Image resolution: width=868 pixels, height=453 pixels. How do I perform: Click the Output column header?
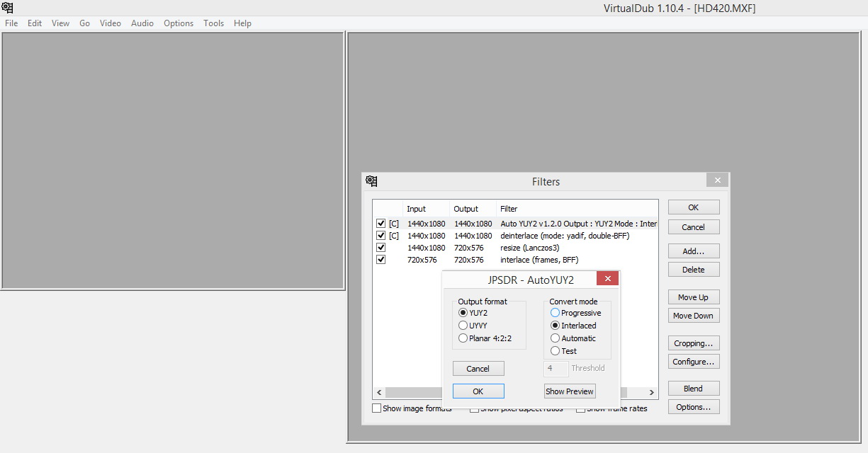[x=473, y=209]
